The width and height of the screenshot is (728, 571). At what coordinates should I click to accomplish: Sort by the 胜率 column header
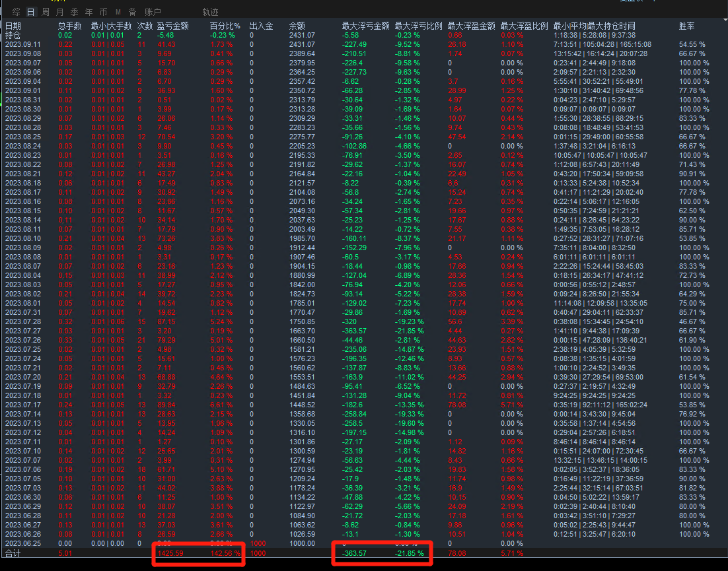click(686, 26)
